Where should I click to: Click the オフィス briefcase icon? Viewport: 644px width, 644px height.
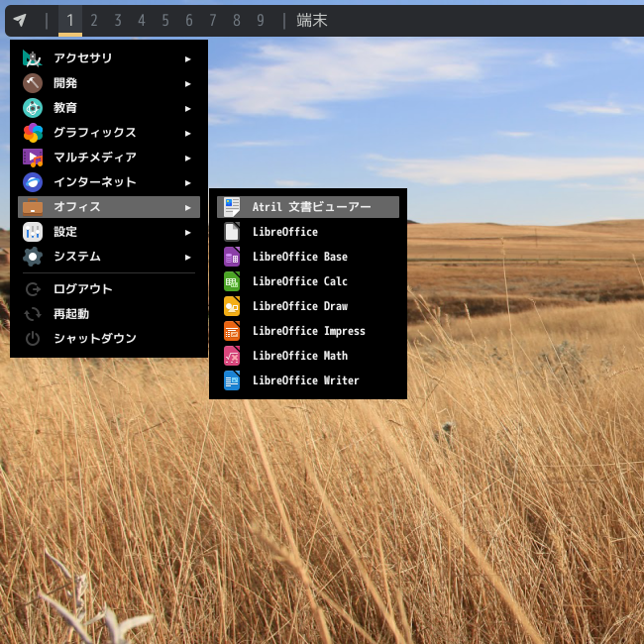click(x=33, y=207)
